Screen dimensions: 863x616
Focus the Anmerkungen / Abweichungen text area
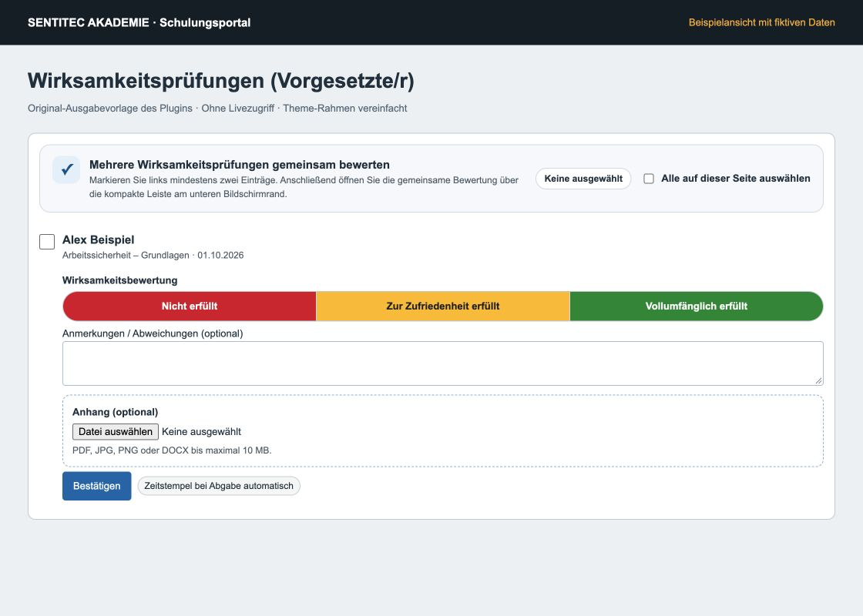[x=443, y=363]
